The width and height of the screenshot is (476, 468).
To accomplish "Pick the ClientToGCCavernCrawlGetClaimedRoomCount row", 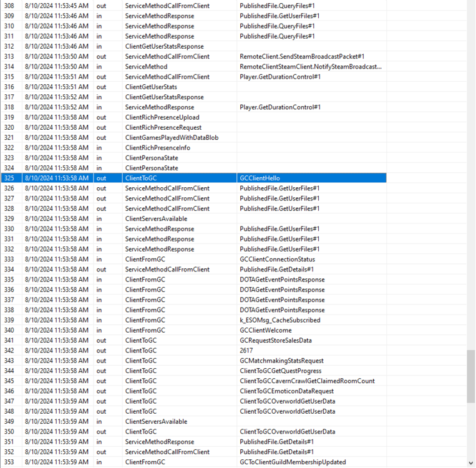I will pyautogui.click(x=307, y=381).
